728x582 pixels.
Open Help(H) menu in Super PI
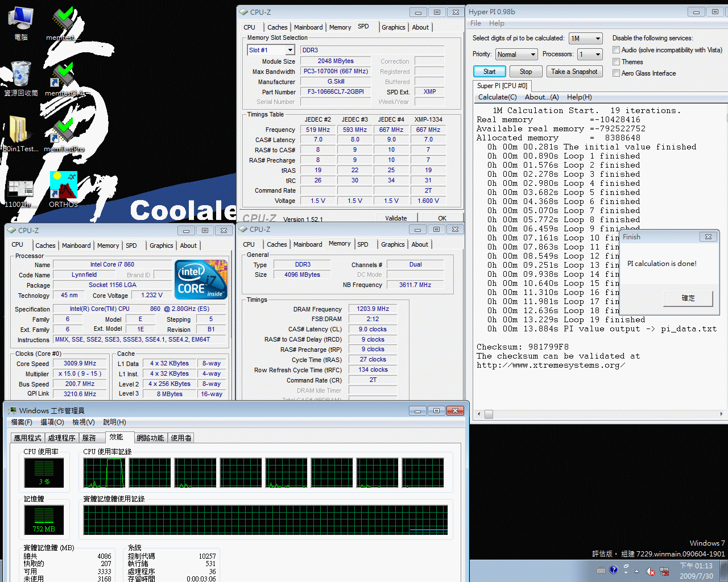[579, 97]
